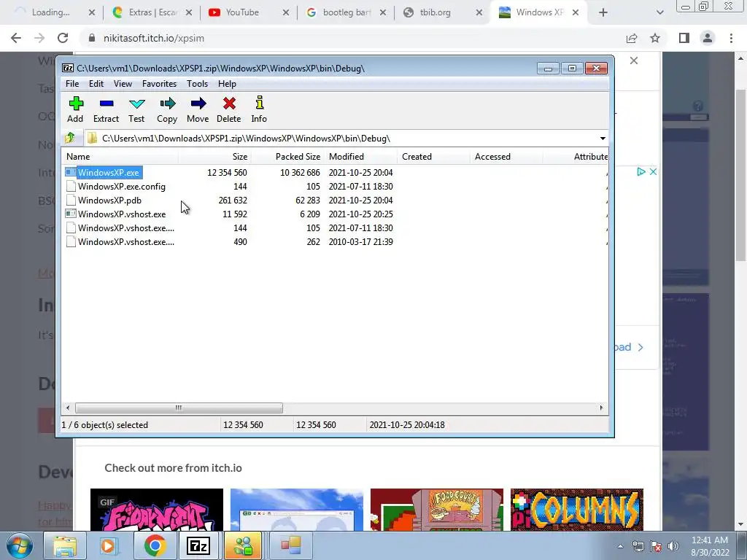Click the Chrome share page icon

(x=632, y=38)
